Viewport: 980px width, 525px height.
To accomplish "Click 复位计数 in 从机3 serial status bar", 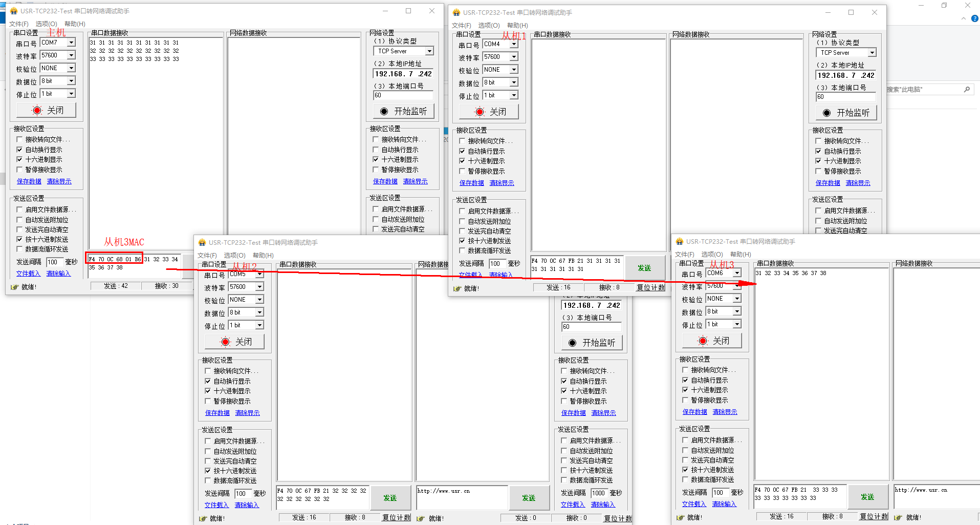I will point(874,516).
